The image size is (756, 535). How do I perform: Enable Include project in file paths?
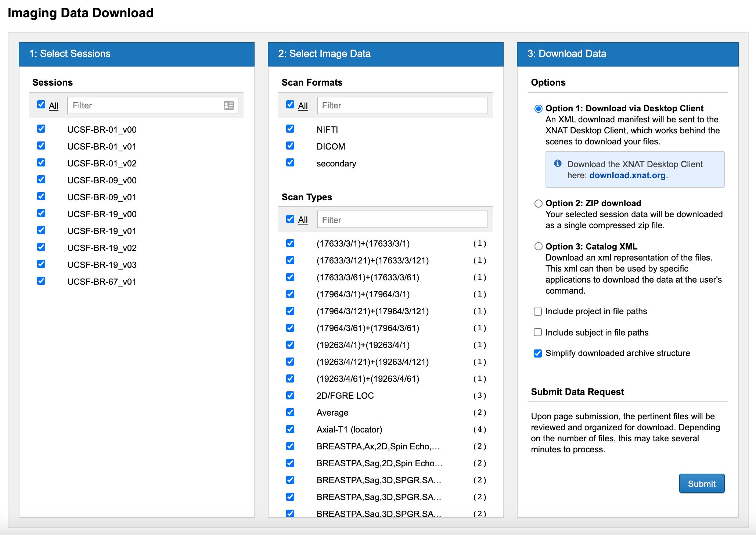point(538,312)
